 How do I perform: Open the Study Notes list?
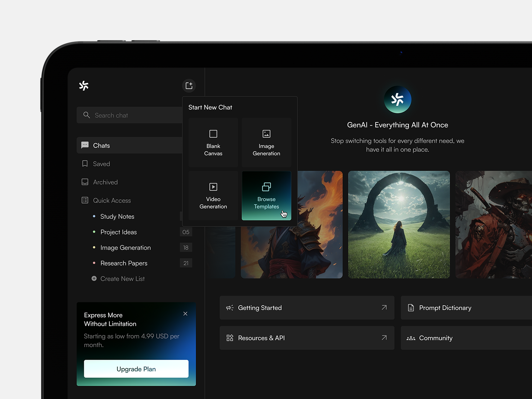coord(117,216)
